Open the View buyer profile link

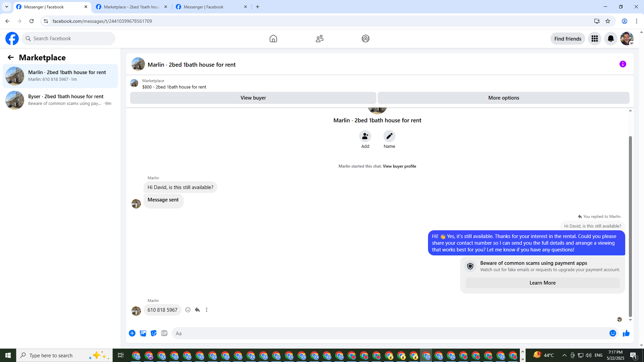(399, 166)
